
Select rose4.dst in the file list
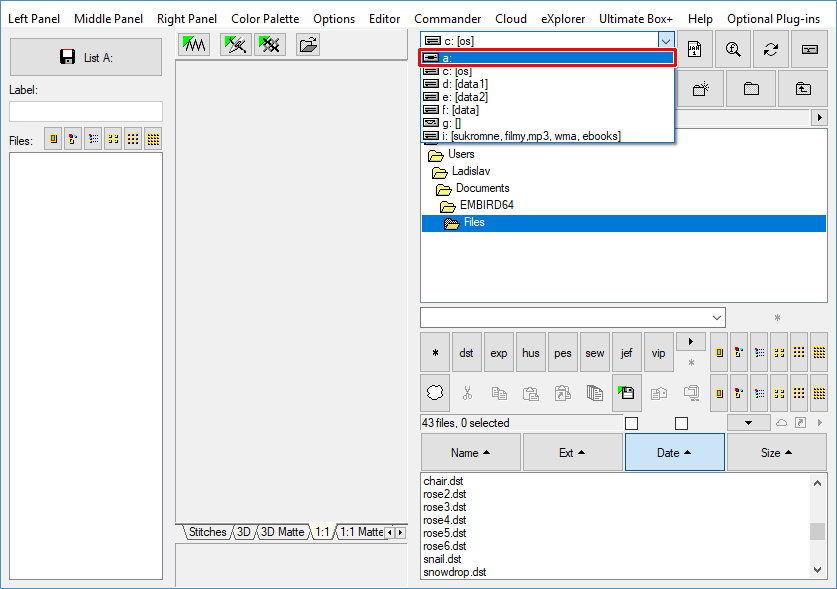click(x=445, y=520)
